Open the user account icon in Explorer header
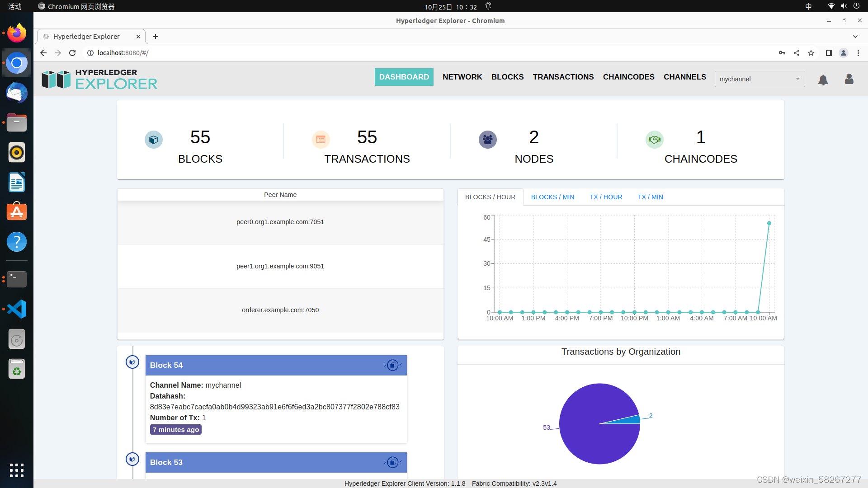This screenshot has height=488, width=868. pos(849,79)
